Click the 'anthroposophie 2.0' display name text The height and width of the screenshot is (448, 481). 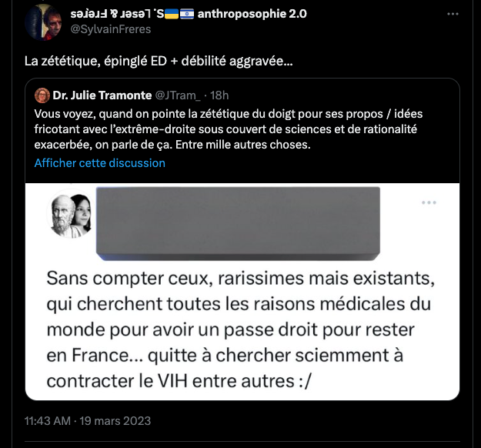252,14
